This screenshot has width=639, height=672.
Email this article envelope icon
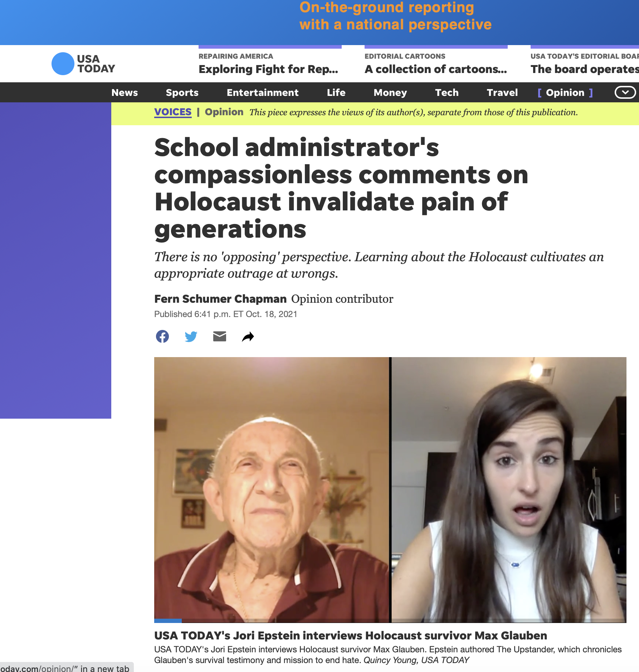[220, 336]
